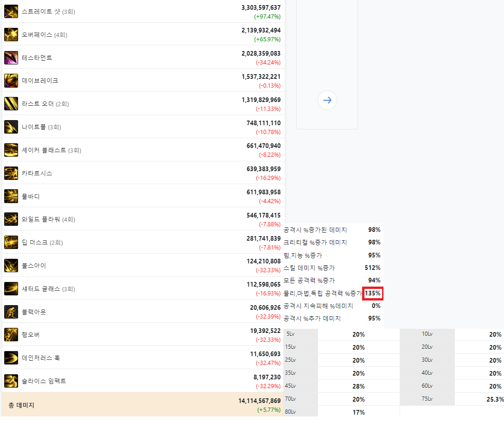Click the 135% attack increase value
Screen dimensions: 504x422
(372, 293)
